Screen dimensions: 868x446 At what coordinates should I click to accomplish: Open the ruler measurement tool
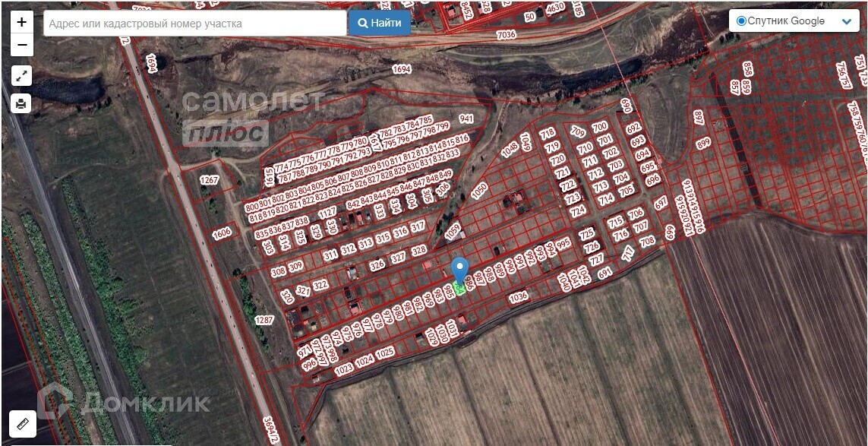[23, 425]
